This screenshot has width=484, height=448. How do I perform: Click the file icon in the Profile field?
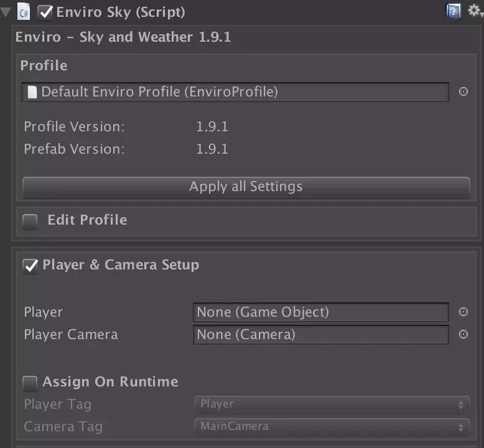[x=32, y=92]
